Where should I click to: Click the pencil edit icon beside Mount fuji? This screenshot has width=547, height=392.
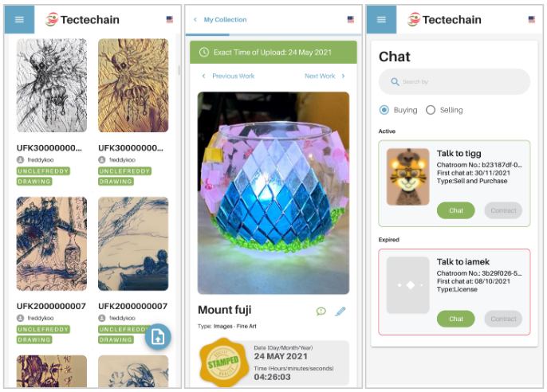[340, 312]
